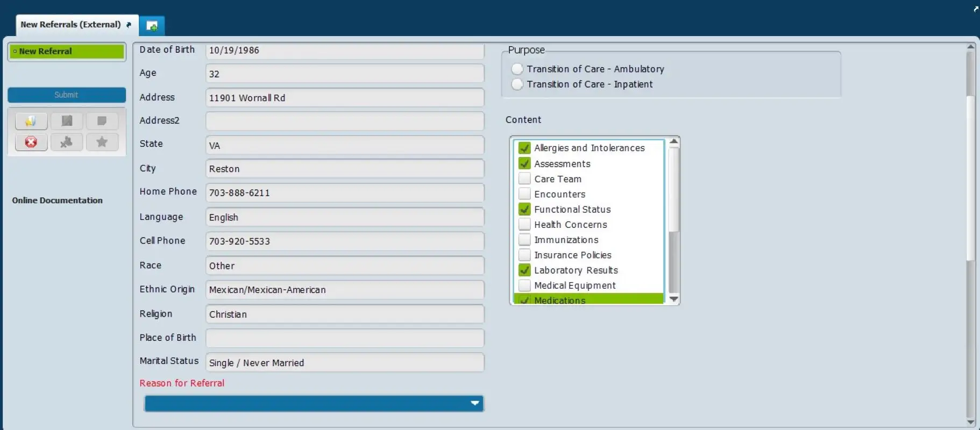Screen dimensions: 980x430
Task: Click the Ethnic Origin field
Action: click(345, 290)
